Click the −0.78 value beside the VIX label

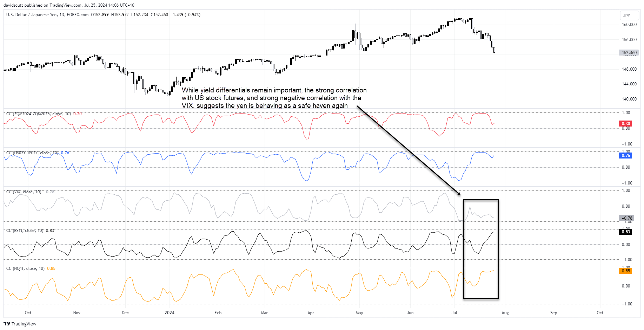[49, 192]
